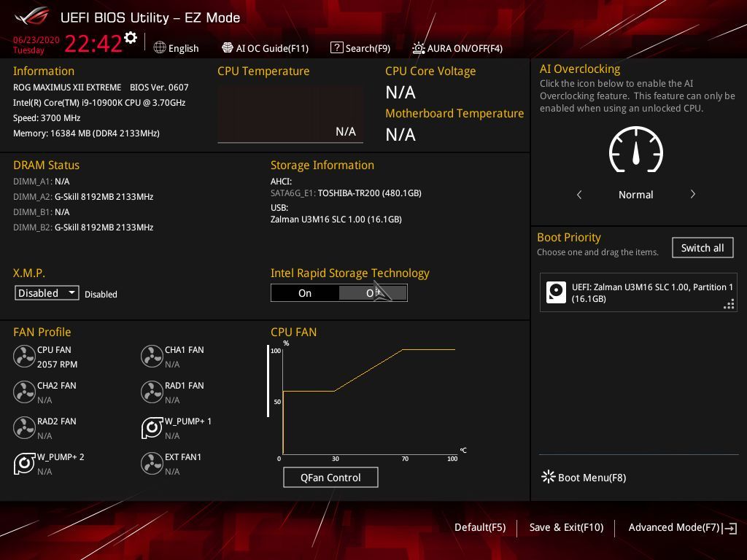Open Search(F9)
Viewport: 747px width, 560px height.
[x=360, y=48]
